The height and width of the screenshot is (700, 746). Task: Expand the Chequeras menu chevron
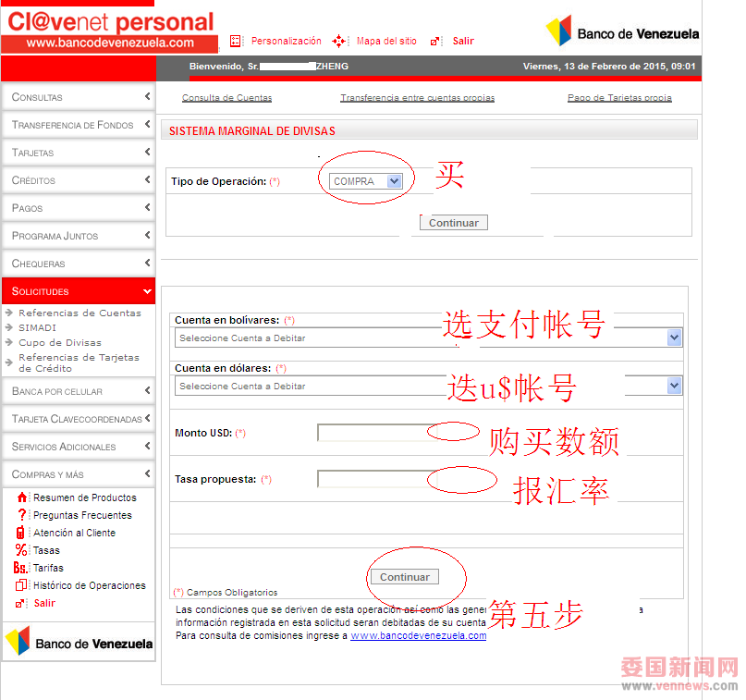(148, 263)
